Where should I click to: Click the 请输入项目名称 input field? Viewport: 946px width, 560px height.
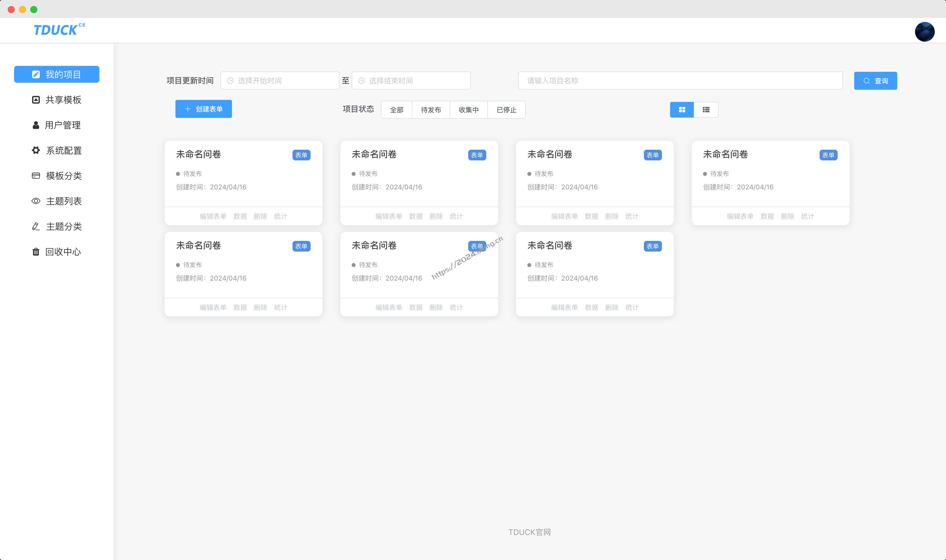(679, 80)
